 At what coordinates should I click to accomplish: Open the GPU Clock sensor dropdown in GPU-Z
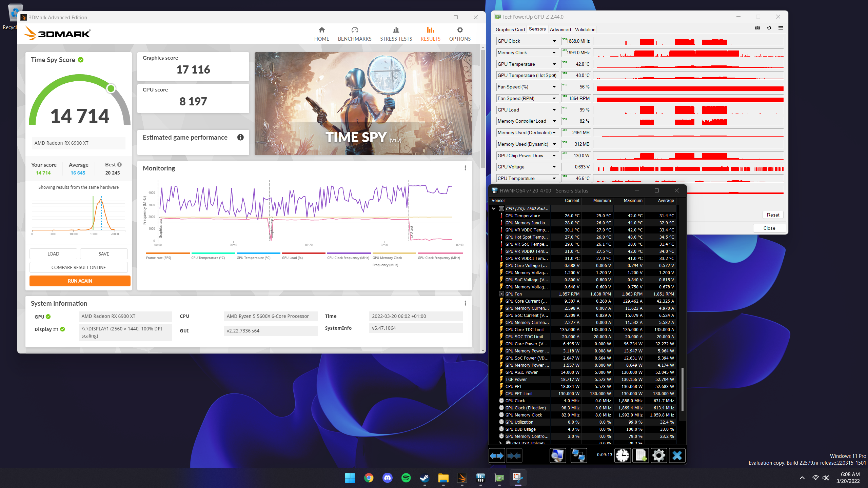(x=553, y=41)
